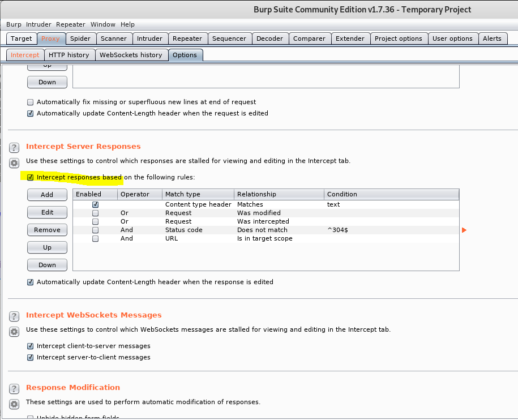This screenshot has width=518, height=420.
Task: Click orange arrow beside response rules table
Action: click(464, 230)
